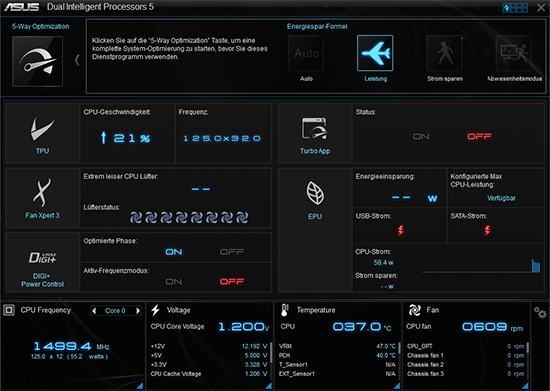Click the Temperature list scrollbar
The height and width of the screenshot is (391, 550).
[399, 361]
